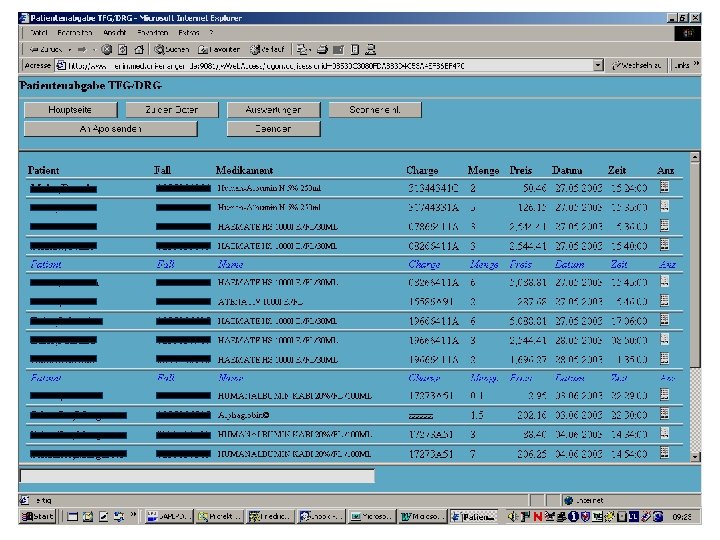Viewport: 720px width, 540px height.
Task: Click the black Charge column header at top
Action: click(x=422, y=170)
